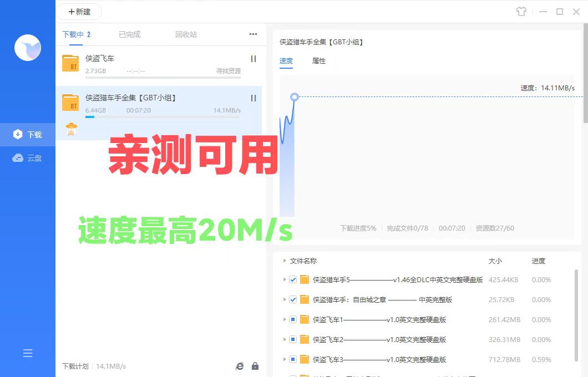Switch to the 属性 detail tab
588x377 pixels.
(x=319, y=61)
